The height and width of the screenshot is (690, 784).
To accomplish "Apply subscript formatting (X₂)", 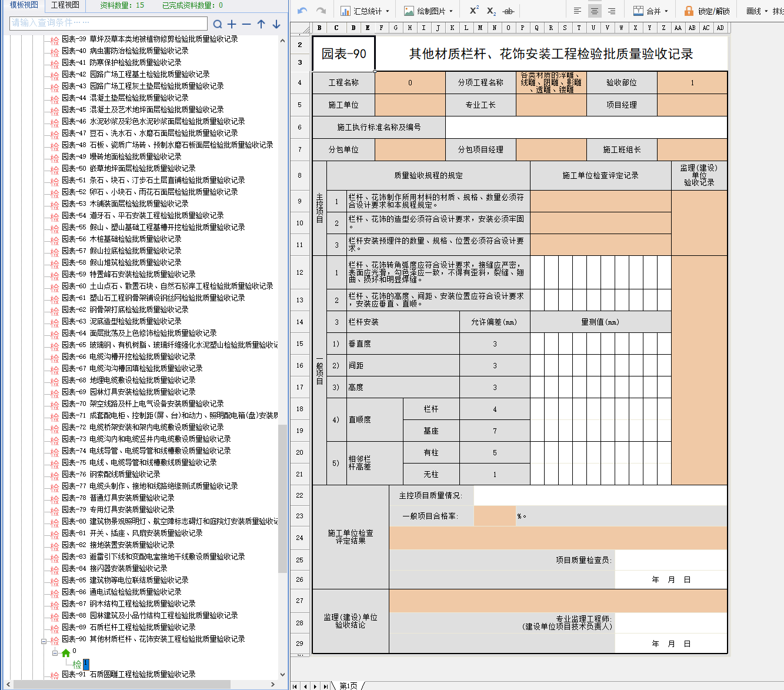I will [x=491, y=11].
